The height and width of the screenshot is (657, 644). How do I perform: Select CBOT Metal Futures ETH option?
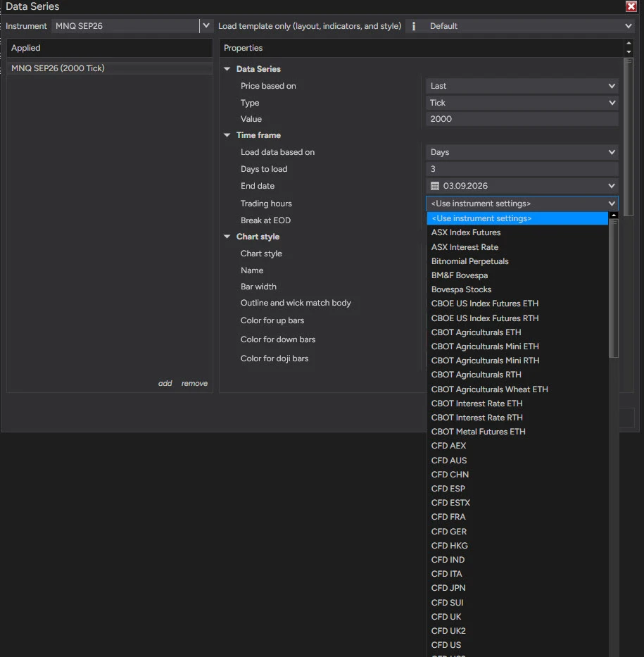click(x=517, y=432)
